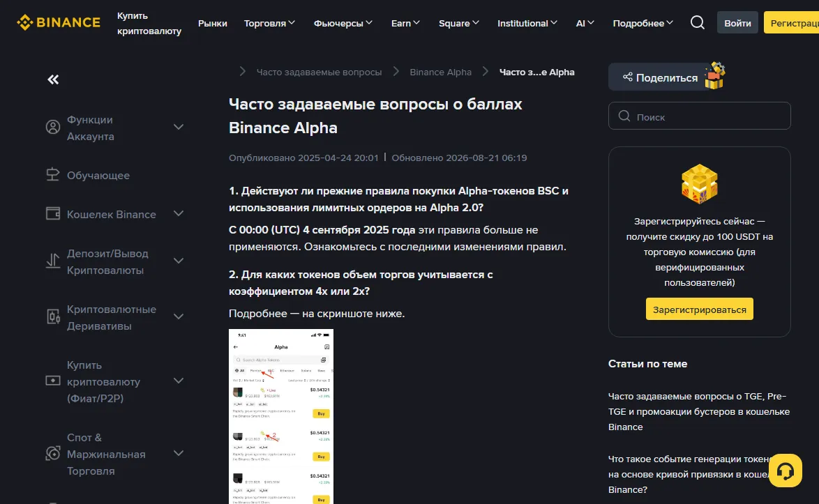Viewport: 819px width, 504px height.
Task: Expand the Криптовалютные Деривативы section
Action: [x=178, y=316]
